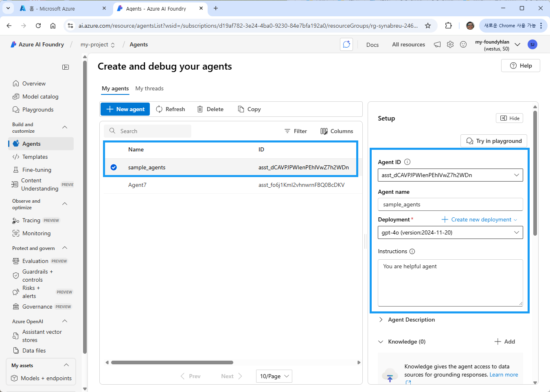Viewport: 550px width, 392px height.
Task: Open settings gear in header
Action: 450,44
